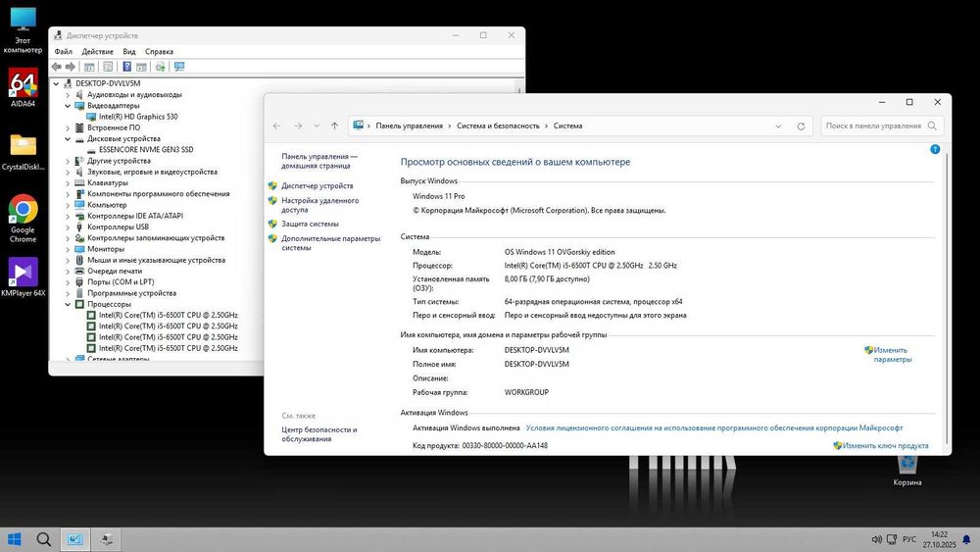Open the Действие menu
980x552 pixels.
coord(97,51)
